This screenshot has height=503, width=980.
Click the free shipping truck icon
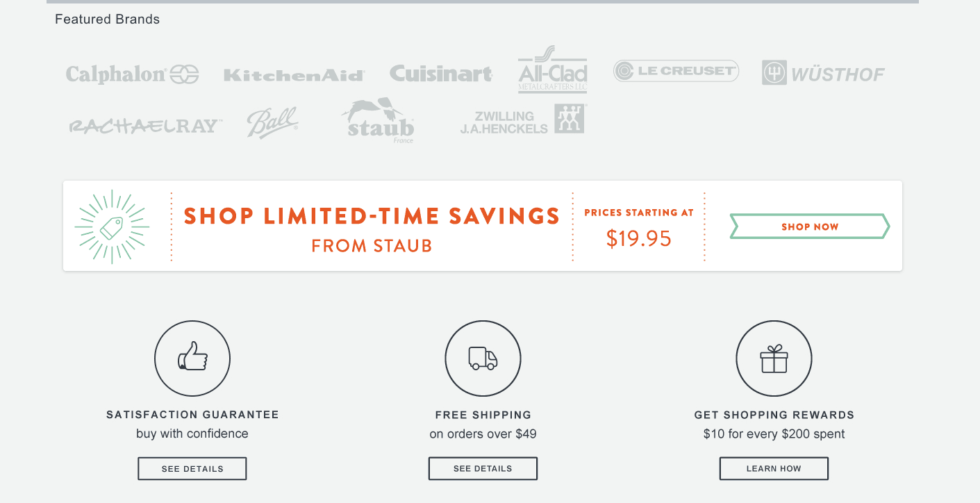click(483, 358)
